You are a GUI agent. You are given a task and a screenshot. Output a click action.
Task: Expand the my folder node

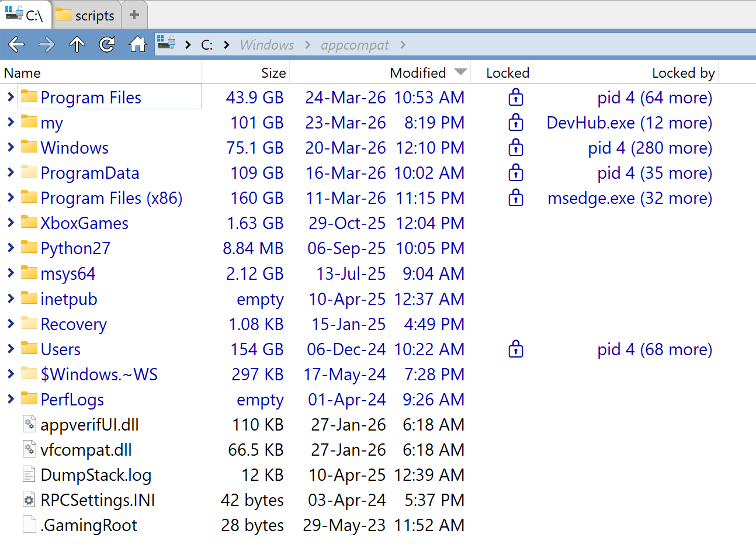[11, 122]
